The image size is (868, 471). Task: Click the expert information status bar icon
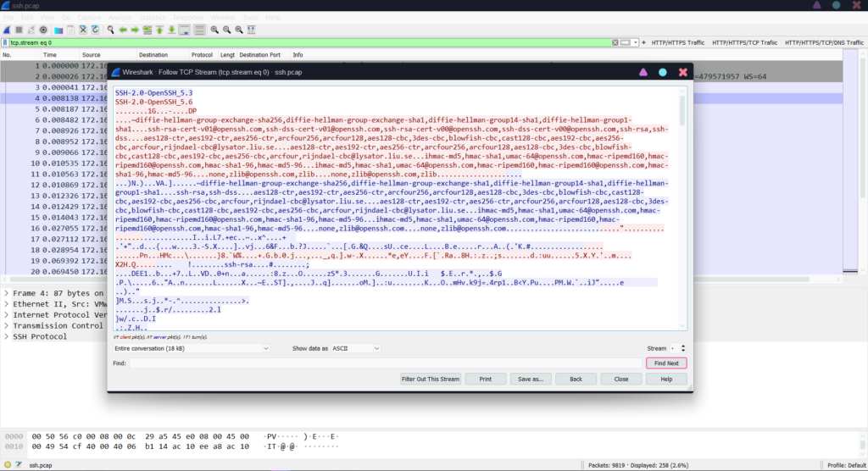pyautogui.click(x=7, y=464)
